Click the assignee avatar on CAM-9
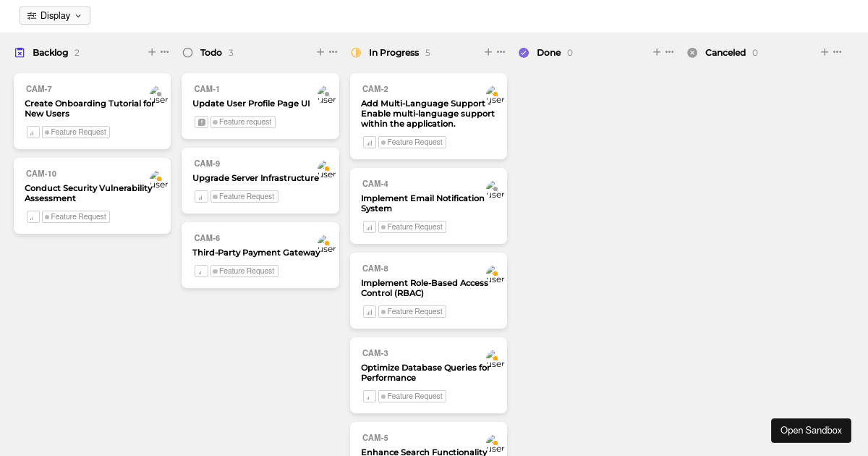The image size is (868, 456). pos(325,168)
